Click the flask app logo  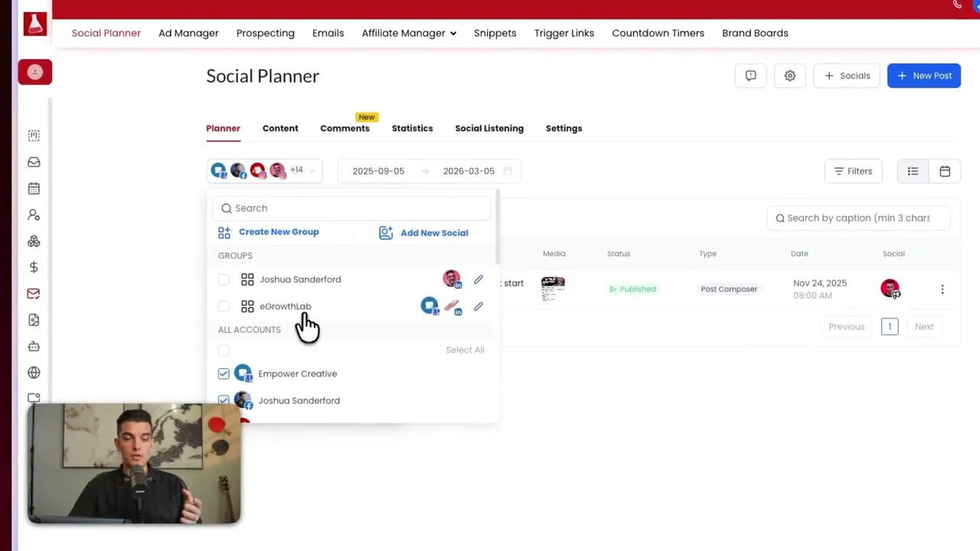click(34, 24)
